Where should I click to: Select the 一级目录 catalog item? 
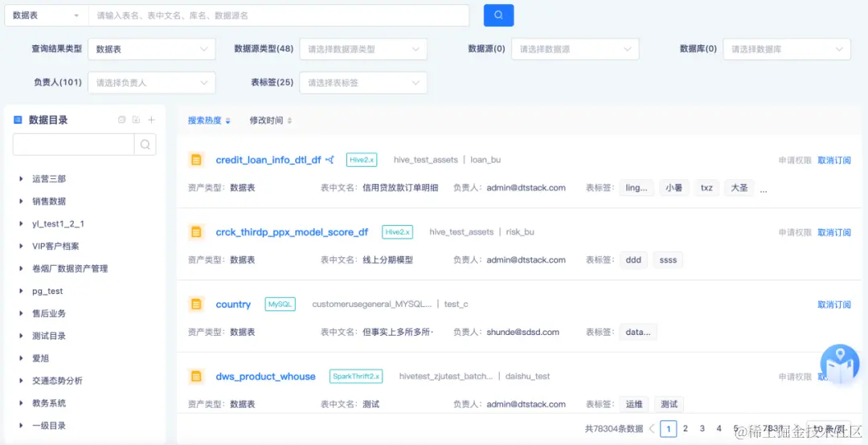[49, 426]
